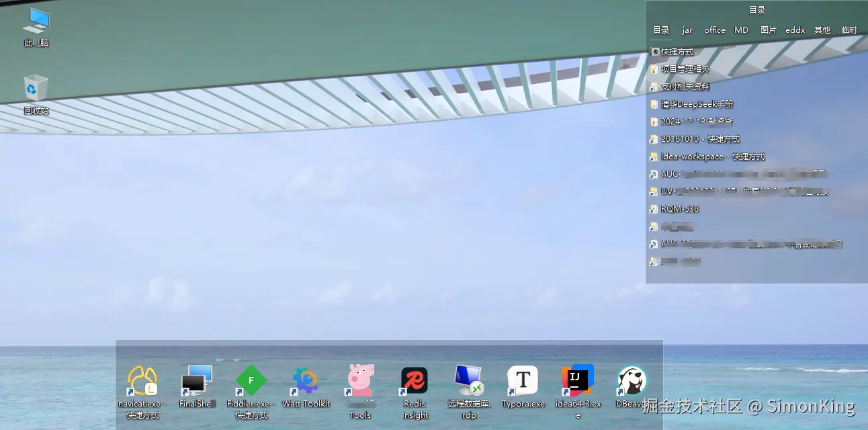Switch to the 目录 tab
Screen dimensions: 868x430
click(x=661, y=30)
